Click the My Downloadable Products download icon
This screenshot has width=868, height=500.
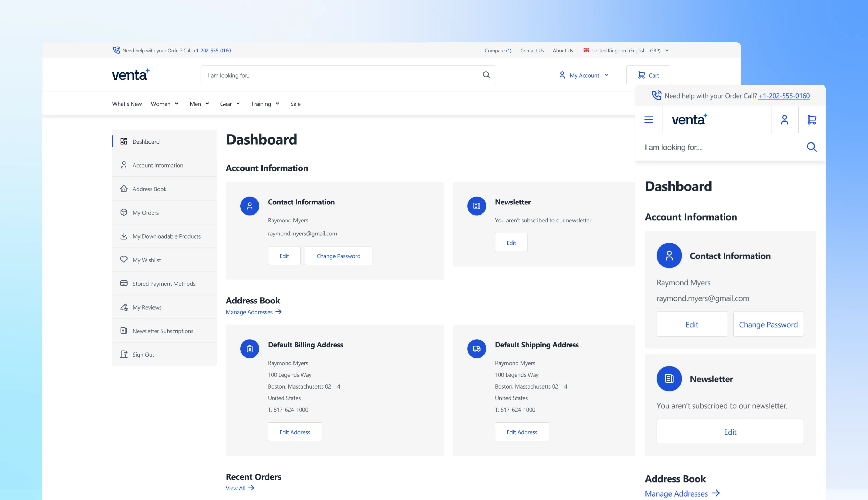point(124,236)
